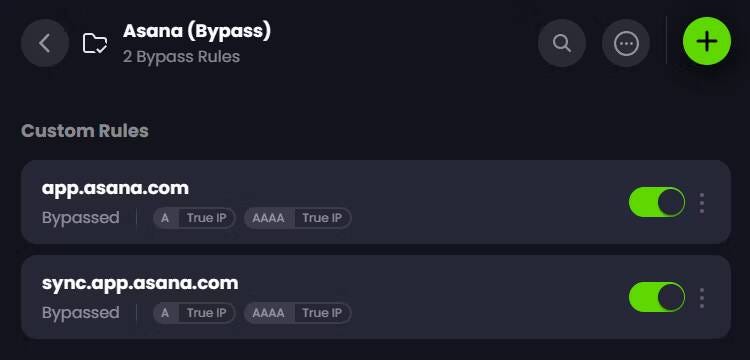The image size is (750, 360).
Task: Click the 2 Bypass Rules subtitle
Action: tap(181, 57)
